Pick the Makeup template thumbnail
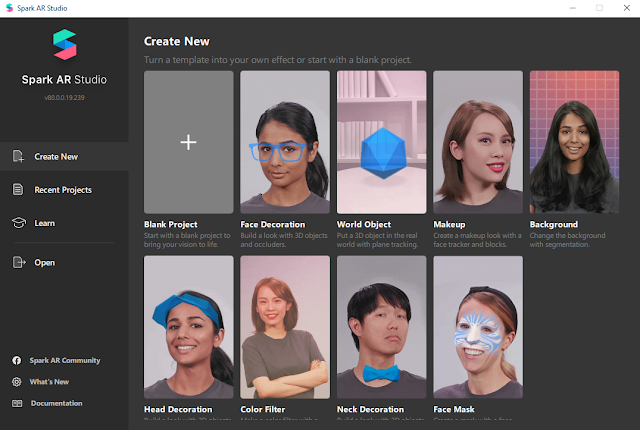This screenshot has height=430, width=640. click(478, 142)
